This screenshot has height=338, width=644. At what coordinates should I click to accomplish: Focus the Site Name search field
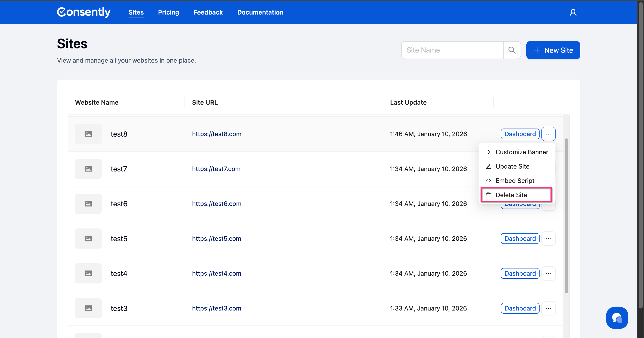tap(452, 50)
